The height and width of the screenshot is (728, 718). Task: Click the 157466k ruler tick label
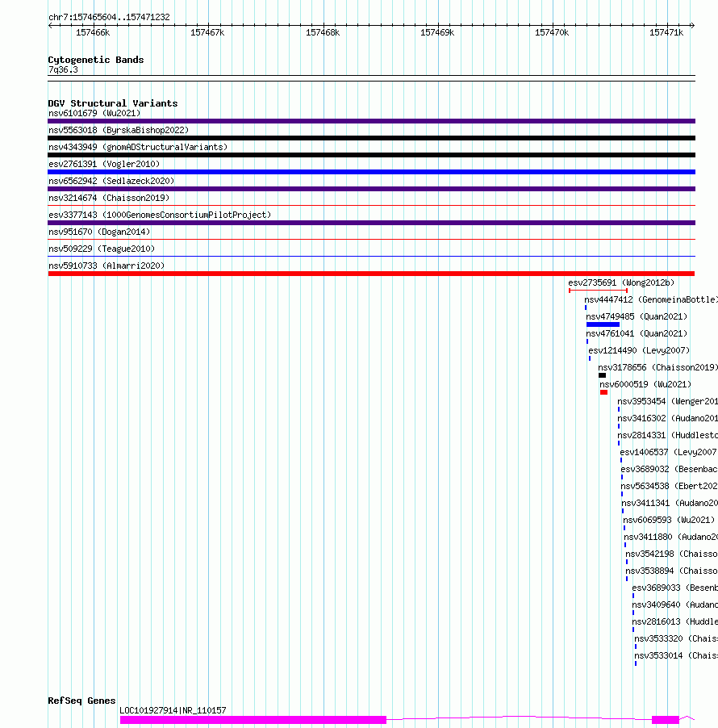point(93,32)
